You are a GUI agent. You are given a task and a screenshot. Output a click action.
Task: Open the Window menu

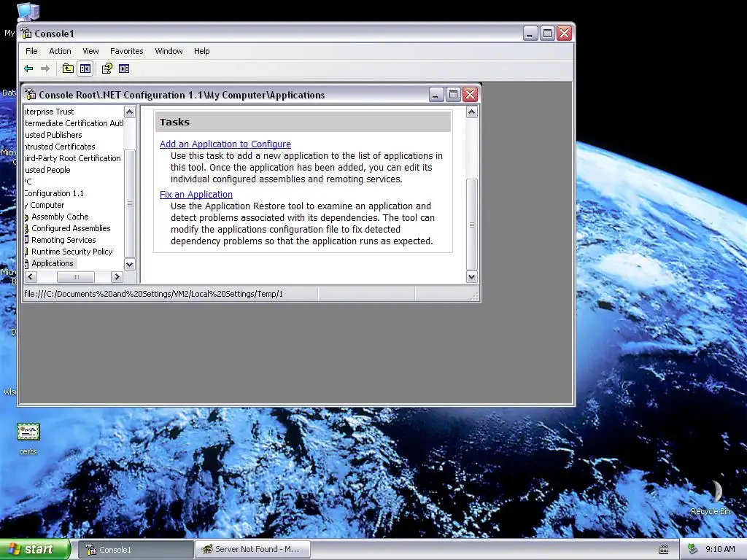[169, 51]
